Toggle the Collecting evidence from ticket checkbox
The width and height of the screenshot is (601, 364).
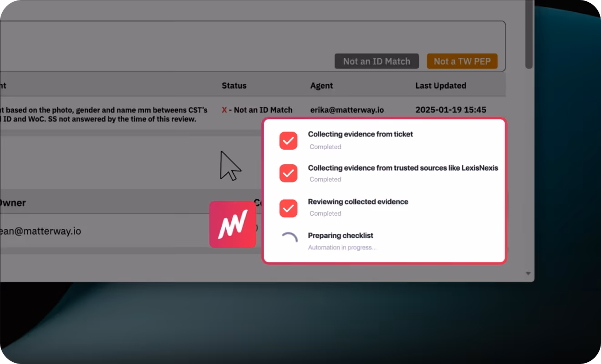point(288,141)
